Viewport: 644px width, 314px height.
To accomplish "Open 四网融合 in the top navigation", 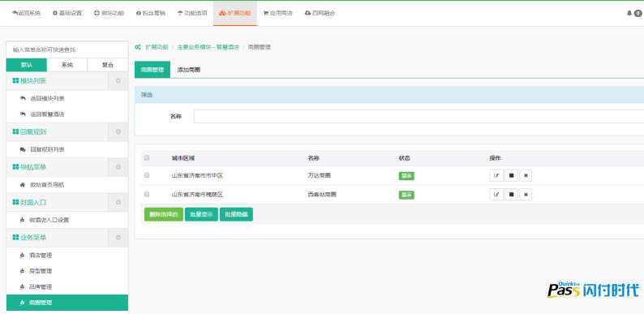I will tap(320, 13).
